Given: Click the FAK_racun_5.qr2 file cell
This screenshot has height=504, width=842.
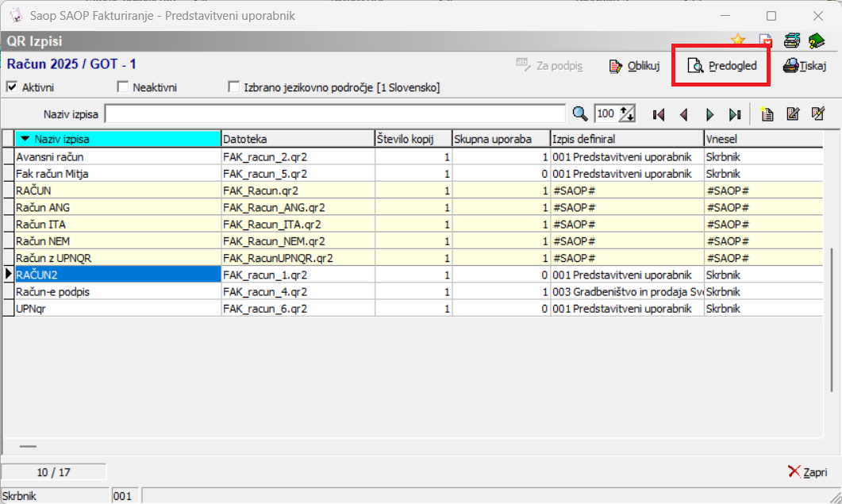Looking at the screenshot, I should (298, 174).
